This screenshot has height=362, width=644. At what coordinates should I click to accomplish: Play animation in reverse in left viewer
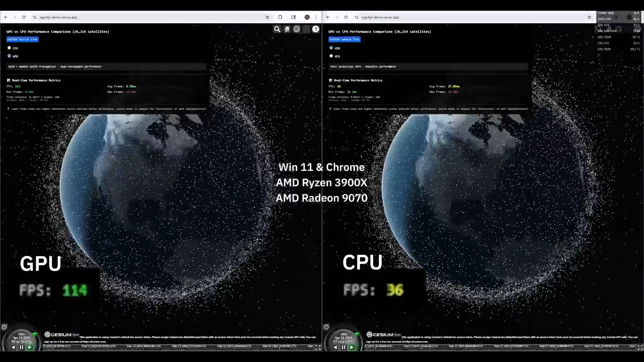point(13,347)
